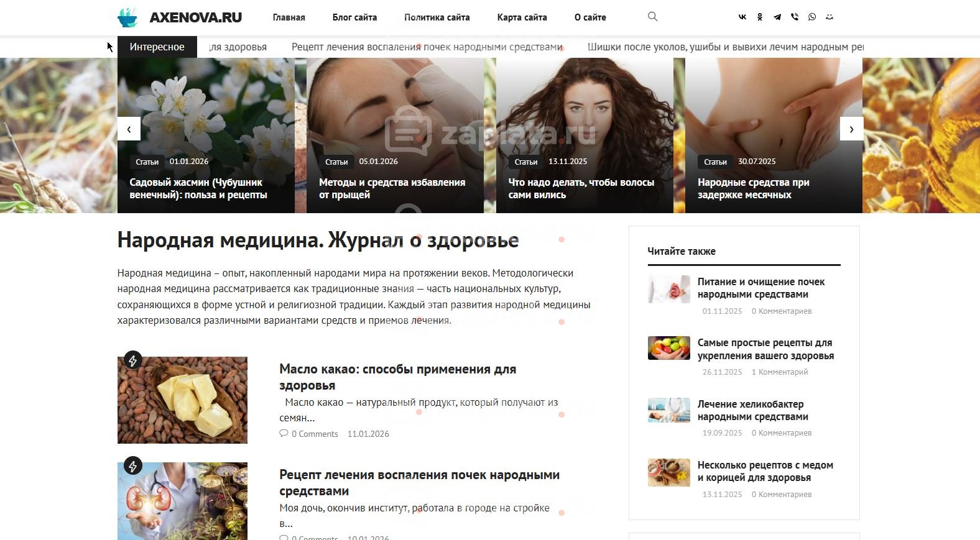Click date 26.11.2025 in sidebar
This screenshot has width=980, height=540.
(723, 372)
